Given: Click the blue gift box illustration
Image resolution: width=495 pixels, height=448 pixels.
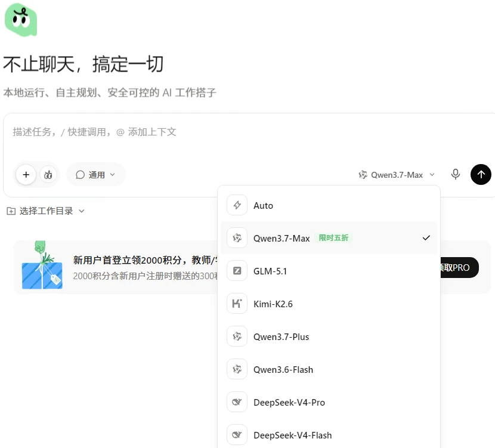Looking at the screenshot, I should coord(42,265).
